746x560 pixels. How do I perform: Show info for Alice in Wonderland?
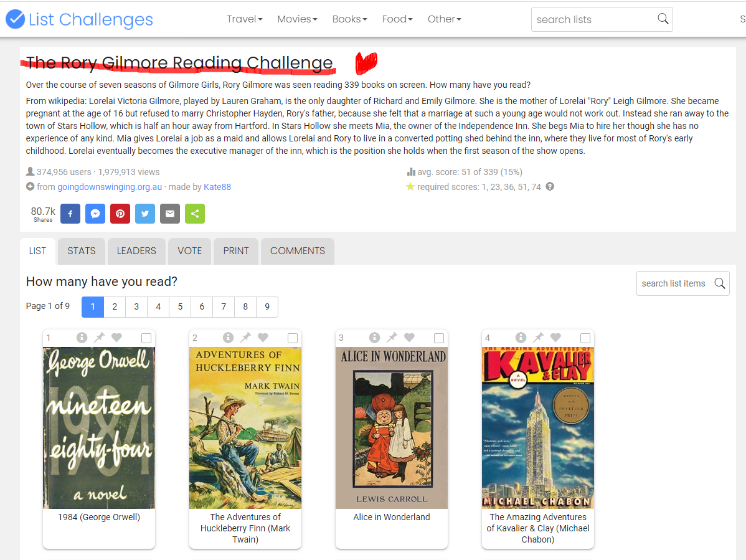(375, 338)
